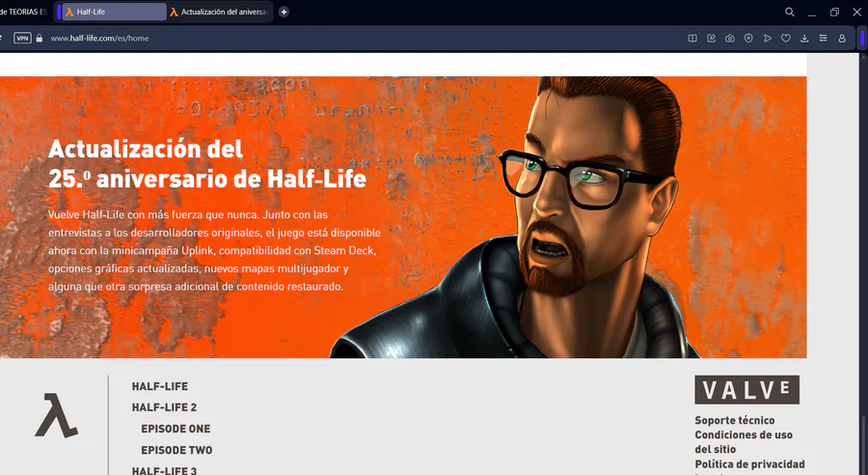Click the padlock site security icon
The height and width of the screenshot is (475, 868).
pyautogui.click(x=40, y=39)
